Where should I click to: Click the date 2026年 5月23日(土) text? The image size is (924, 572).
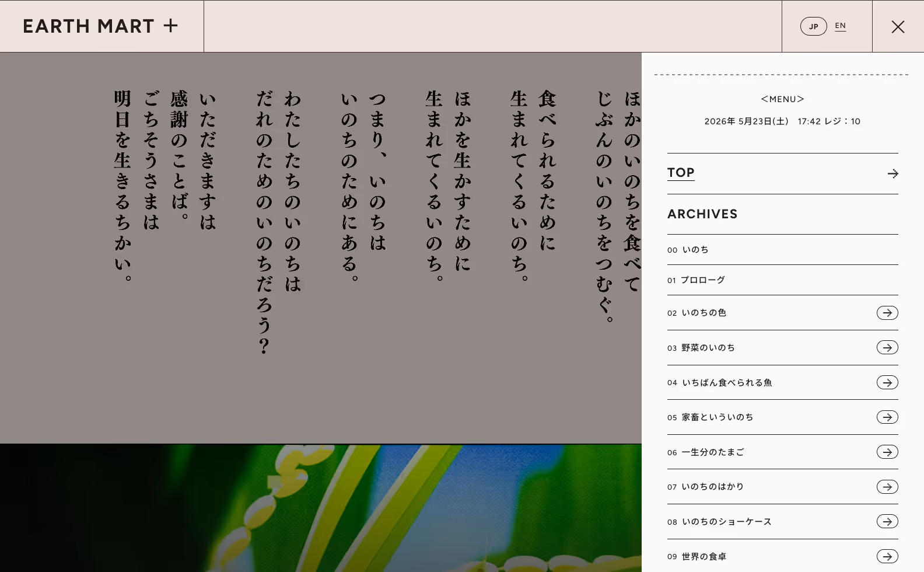click(x=746, y=121)
